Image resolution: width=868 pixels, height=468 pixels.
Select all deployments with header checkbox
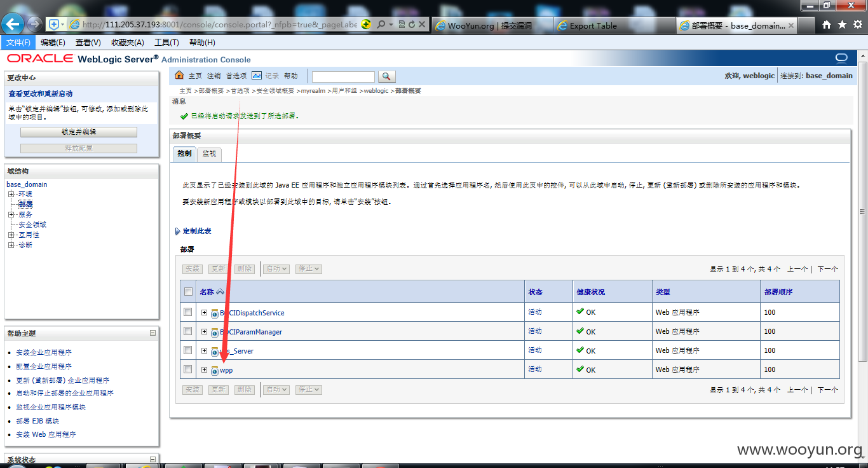coord(188,292)
